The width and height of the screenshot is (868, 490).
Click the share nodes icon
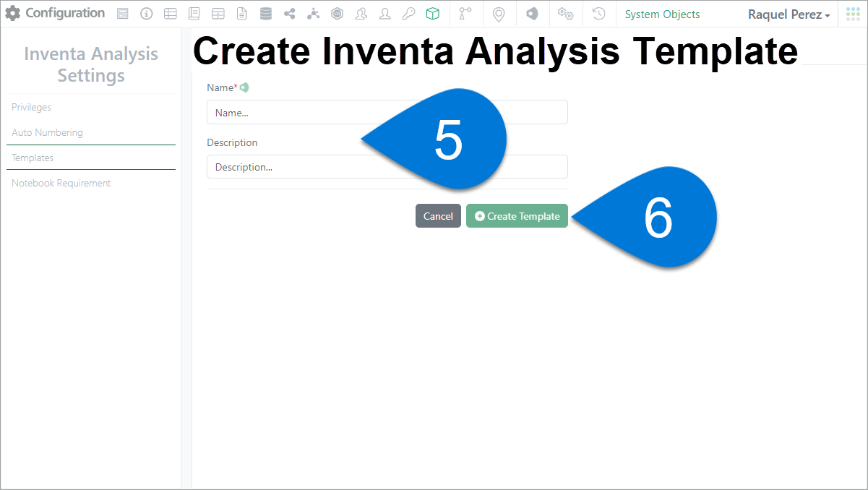click(x=290, y=14)
